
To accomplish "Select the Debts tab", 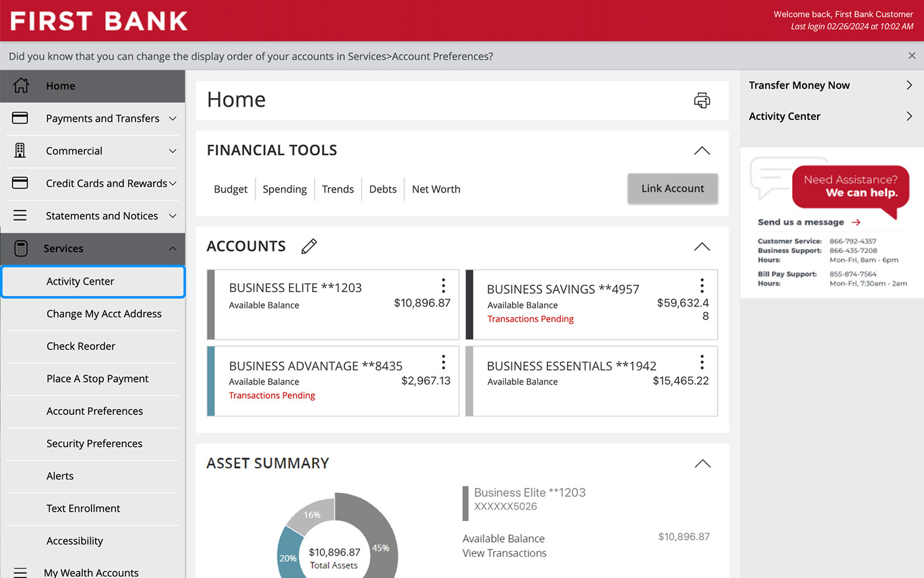I will (x=383, y=189).
